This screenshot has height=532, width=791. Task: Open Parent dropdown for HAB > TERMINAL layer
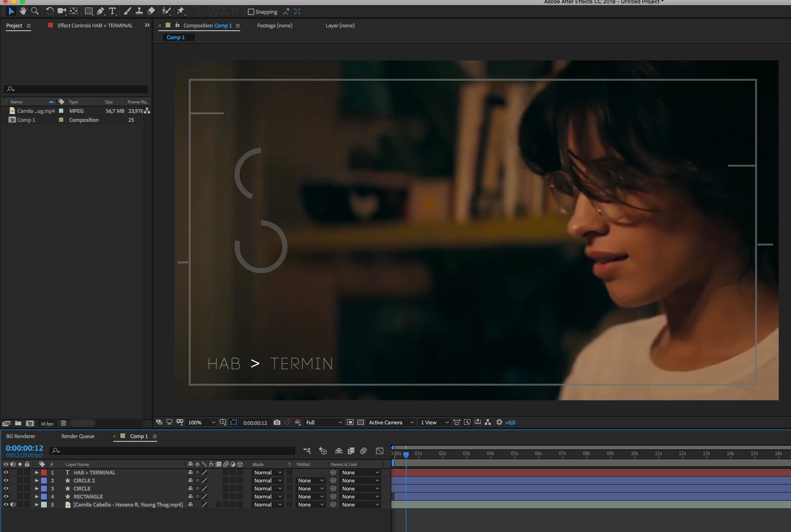tap(360, 473)
